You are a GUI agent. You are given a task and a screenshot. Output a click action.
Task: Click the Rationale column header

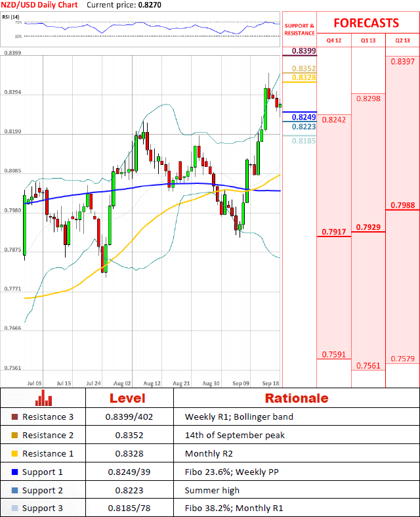(x=297, y=398)
